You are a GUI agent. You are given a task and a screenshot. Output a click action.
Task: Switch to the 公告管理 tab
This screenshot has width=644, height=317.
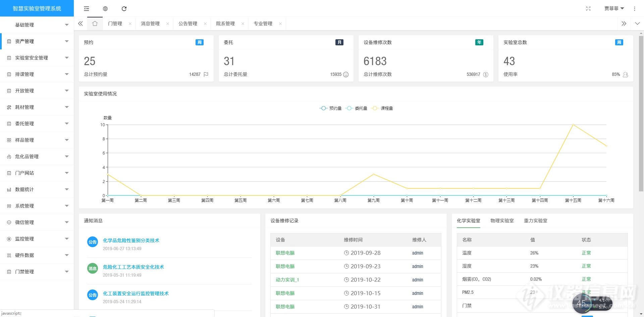pos(188,24)
